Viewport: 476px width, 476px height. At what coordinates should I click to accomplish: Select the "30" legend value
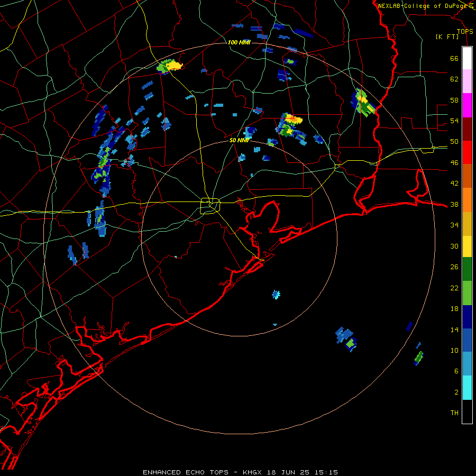[x=454, y=246]
